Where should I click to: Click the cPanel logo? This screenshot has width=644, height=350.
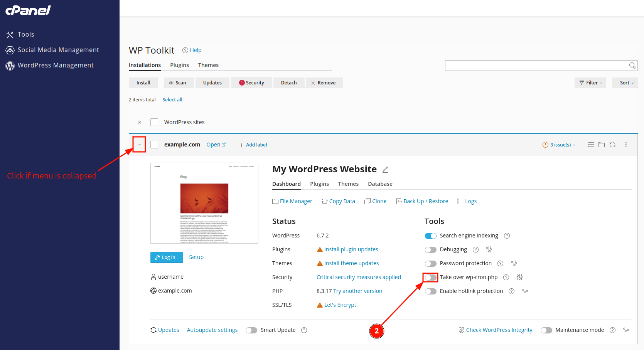(28, 10)
